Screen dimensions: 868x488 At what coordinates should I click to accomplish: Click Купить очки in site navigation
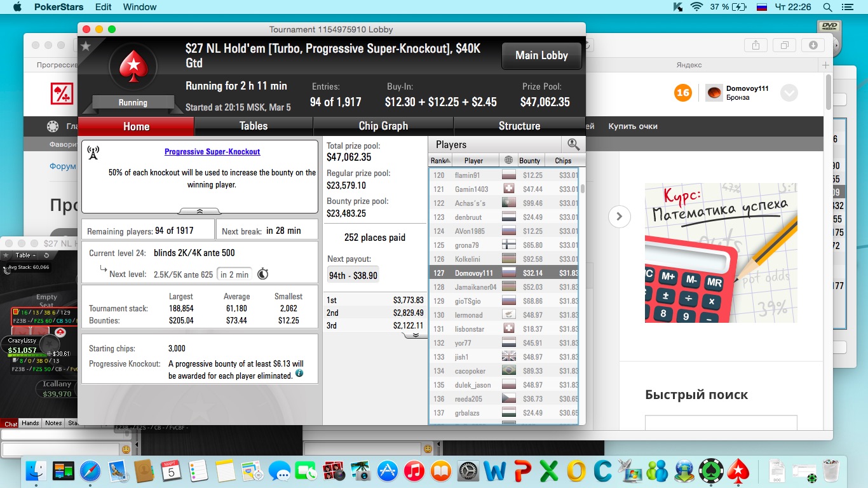click(x=633, y=126)
